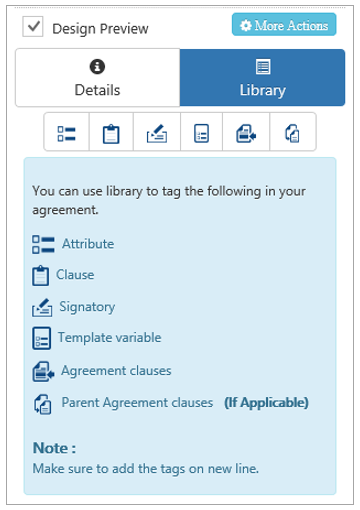Select the Template variable icon in toolbar
Viewport: 360px width, 510px height.
(201, 134)
